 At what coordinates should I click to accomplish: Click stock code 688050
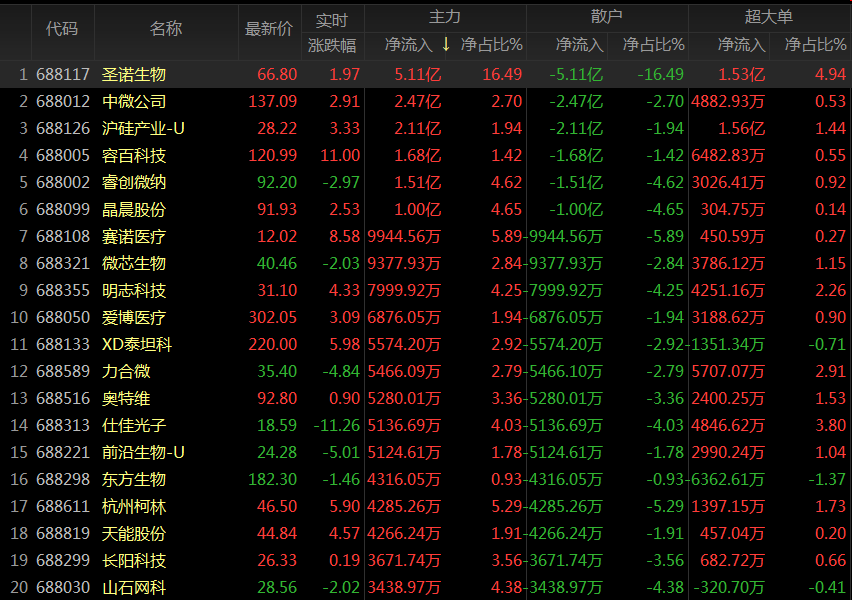[x=63, y=317]
